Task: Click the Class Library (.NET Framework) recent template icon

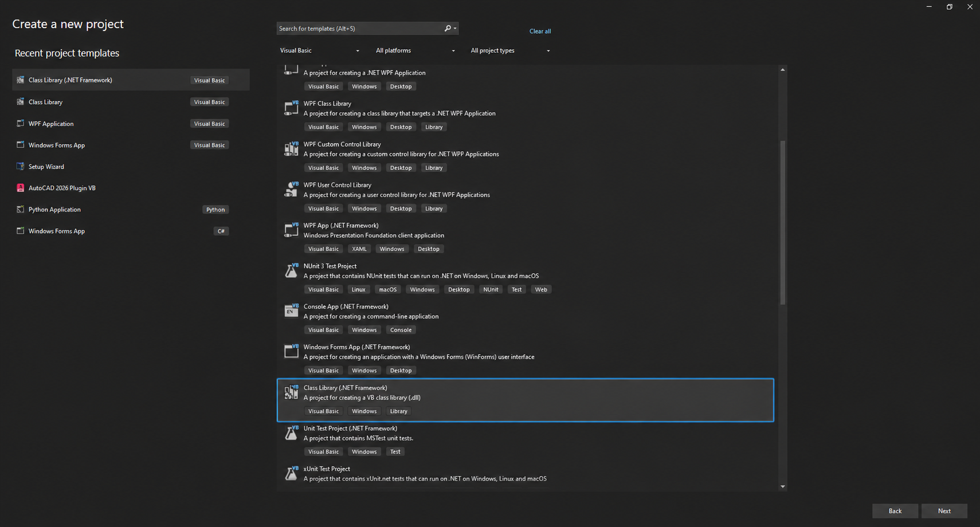Action: pos(21,80)
